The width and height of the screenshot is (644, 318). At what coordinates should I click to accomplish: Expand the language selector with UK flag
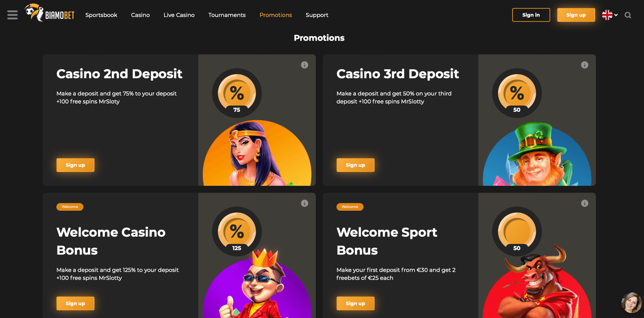click(x=610, y=15)
